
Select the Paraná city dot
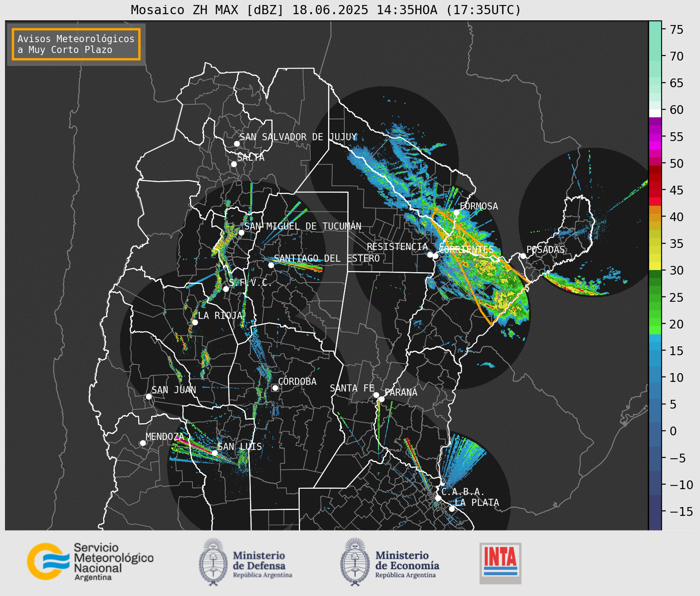click(x=382, y=399)
